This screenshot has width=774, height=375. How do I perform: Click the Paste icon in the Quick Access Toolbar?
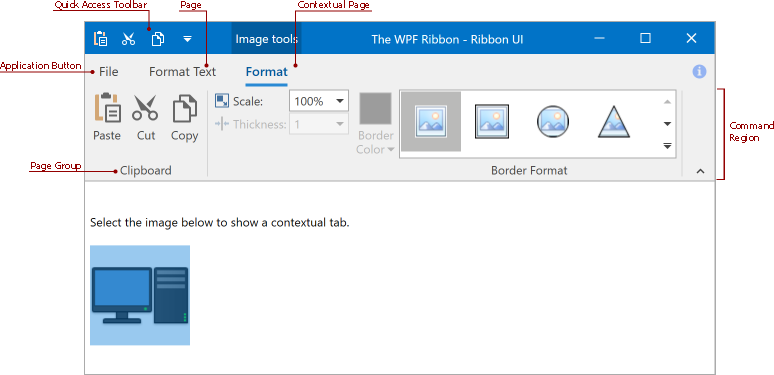[x=100, y=38]
